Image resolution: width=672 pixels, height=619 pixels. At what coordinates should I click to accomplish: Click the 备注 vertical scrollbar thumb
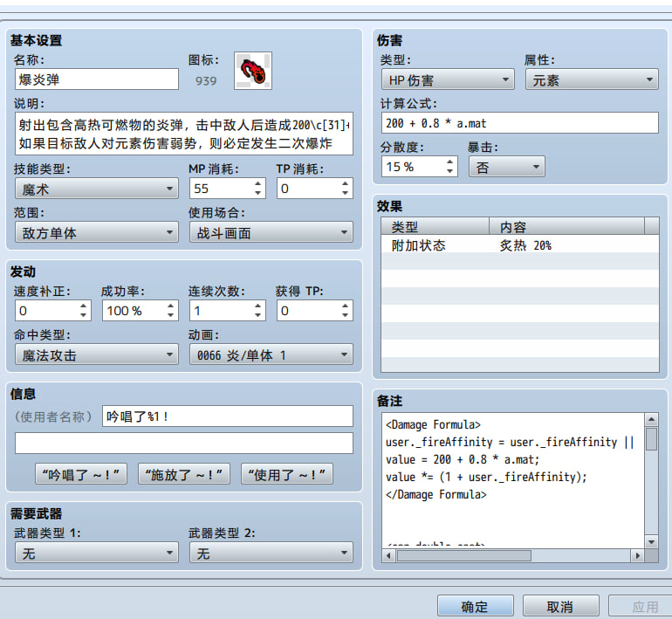(x=651, y=438)
